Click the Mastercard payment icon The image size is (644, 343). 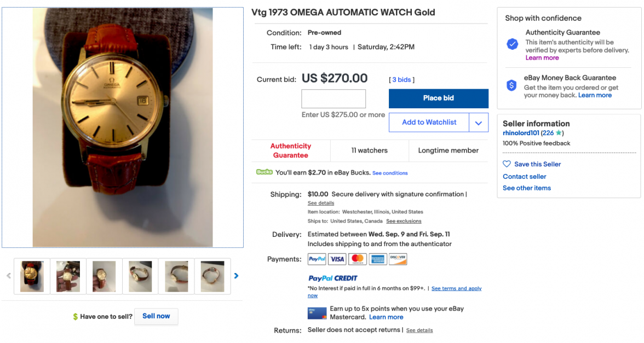click(x=358, y=259)
